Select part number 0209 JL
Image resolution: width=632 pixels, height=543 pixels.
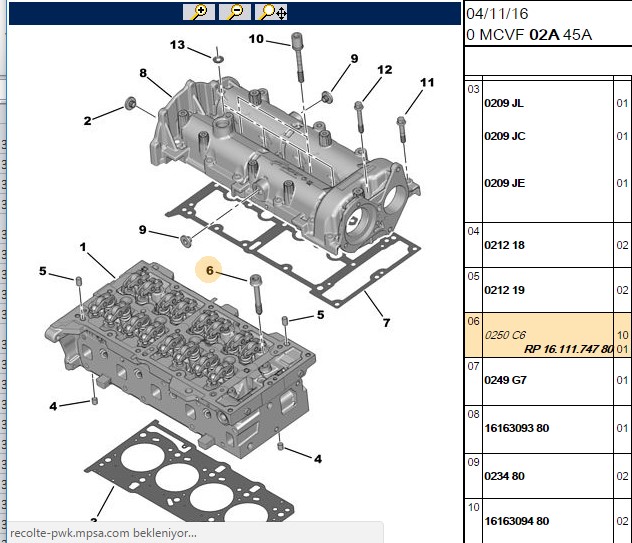(x=504, y=103)
